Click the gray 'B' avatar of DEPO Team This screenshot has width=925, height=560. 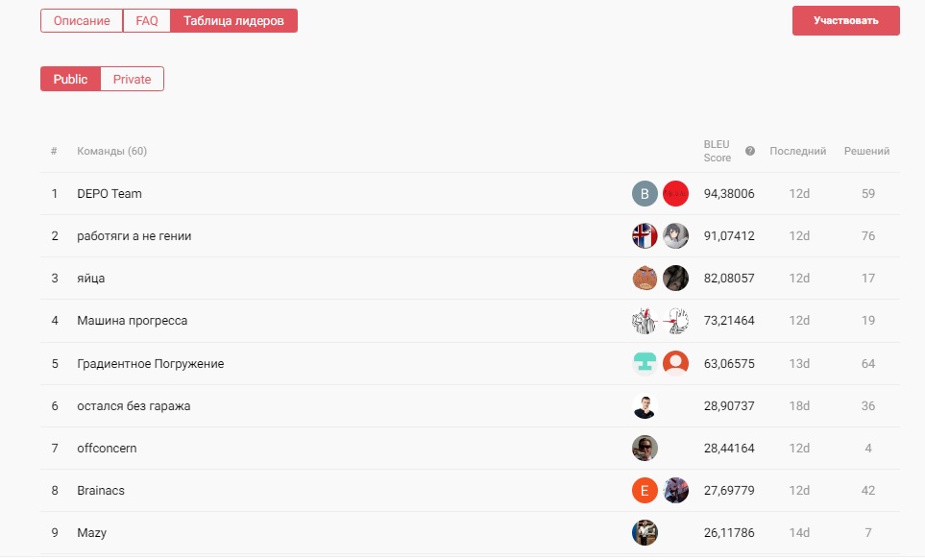click(x=645, y=193)
